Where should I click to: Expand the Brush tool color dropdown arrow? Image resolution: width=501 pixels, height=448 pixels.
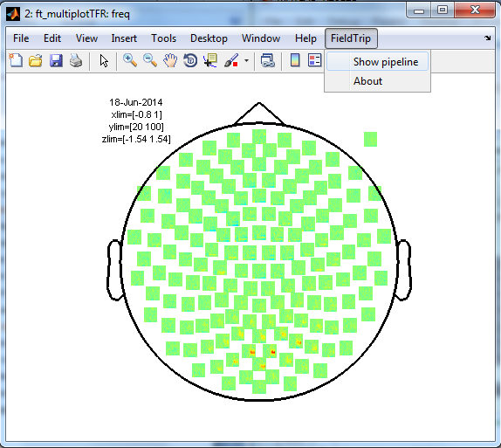click(246, 60)
